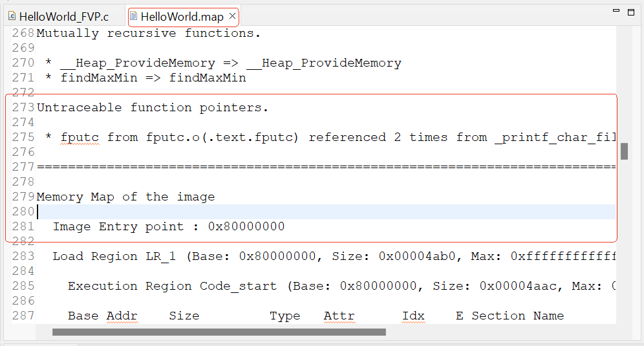Click the underlined 'fputc' word on line 275
The image size is (644, 346).
tap(80, 137)
